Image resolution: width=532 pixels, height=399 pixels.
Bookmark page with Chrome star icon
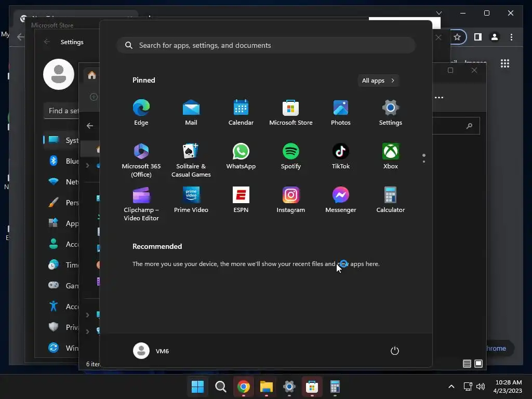tap(457, 37)
